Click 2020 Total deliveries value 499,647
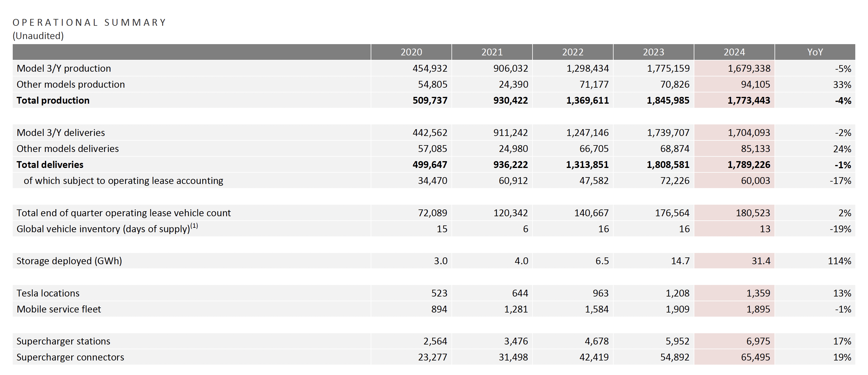Image resolution: width=868 pixels, height=375 pixels. 430,165
